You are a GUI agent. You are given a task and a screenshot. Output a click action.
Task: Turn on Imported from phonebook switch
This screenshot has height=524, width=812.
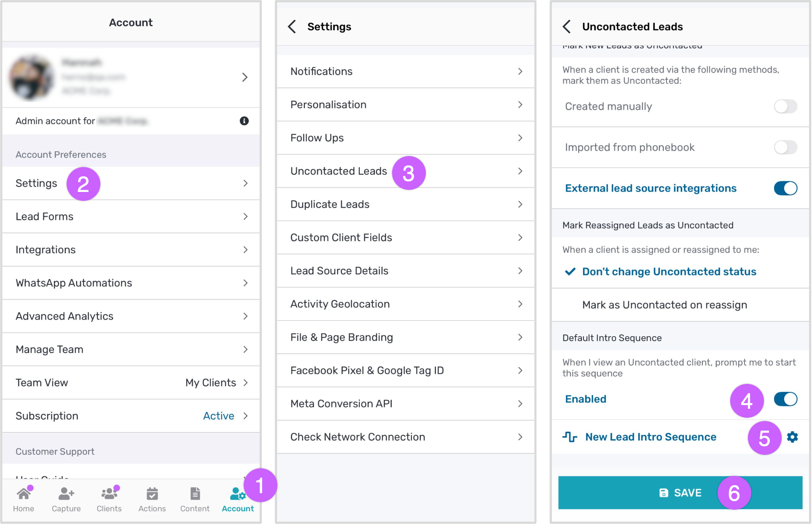[x=785, y=147]
